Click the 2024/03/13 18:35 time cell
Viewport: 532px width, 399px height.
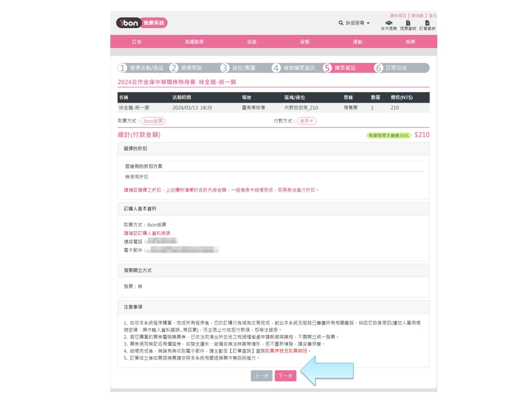coord(192,108)
